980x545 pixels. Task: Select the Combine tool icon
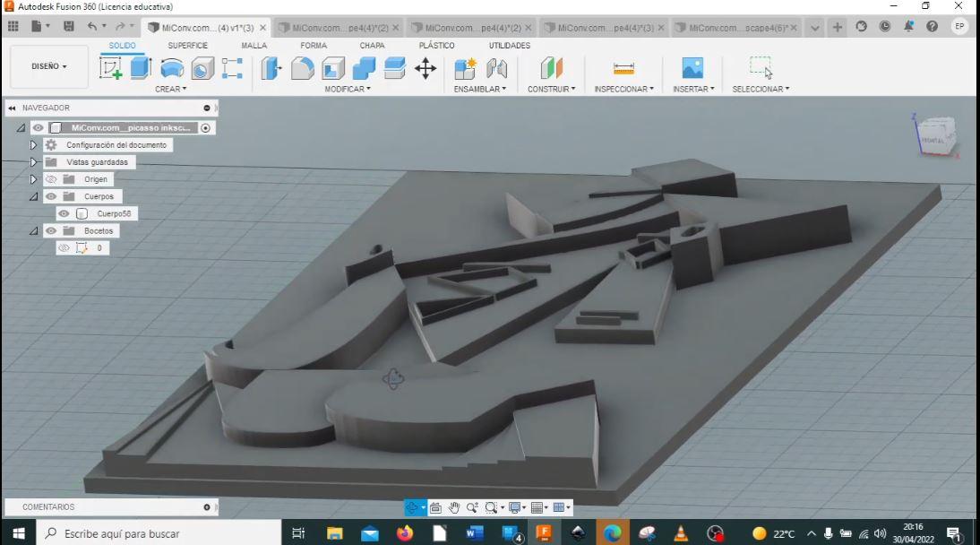point(364,68)
